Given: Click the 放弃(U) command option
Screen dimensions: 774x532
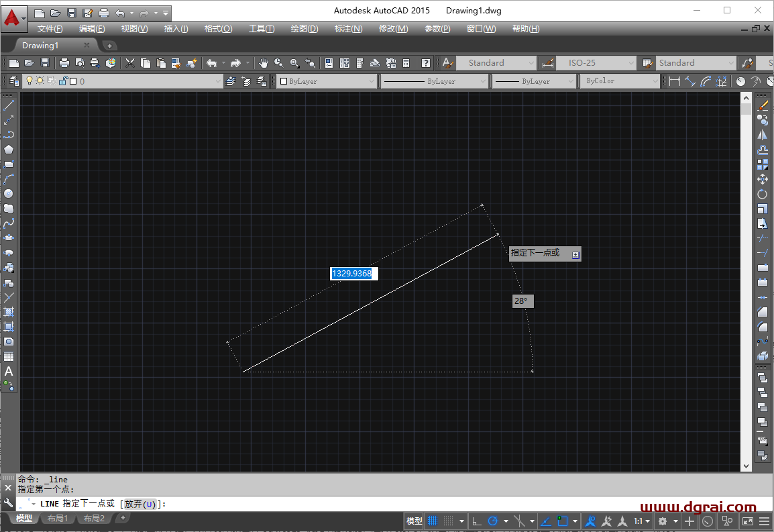Looking at the screenshot, I should coord(140,504).
